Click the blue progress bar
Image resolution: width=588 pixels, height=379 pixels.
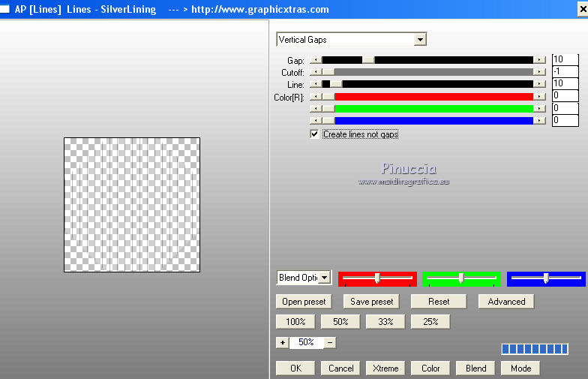tap(535, 349)
